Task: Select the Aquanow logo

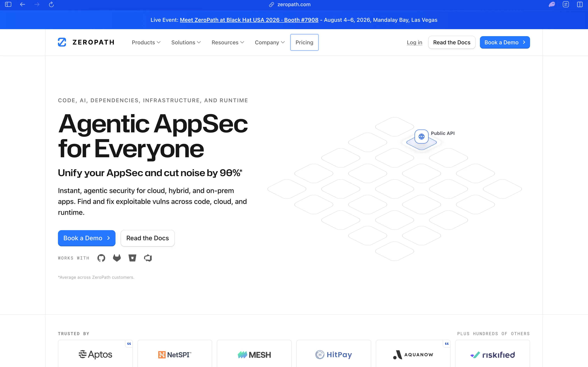Action: click(413, 355)
